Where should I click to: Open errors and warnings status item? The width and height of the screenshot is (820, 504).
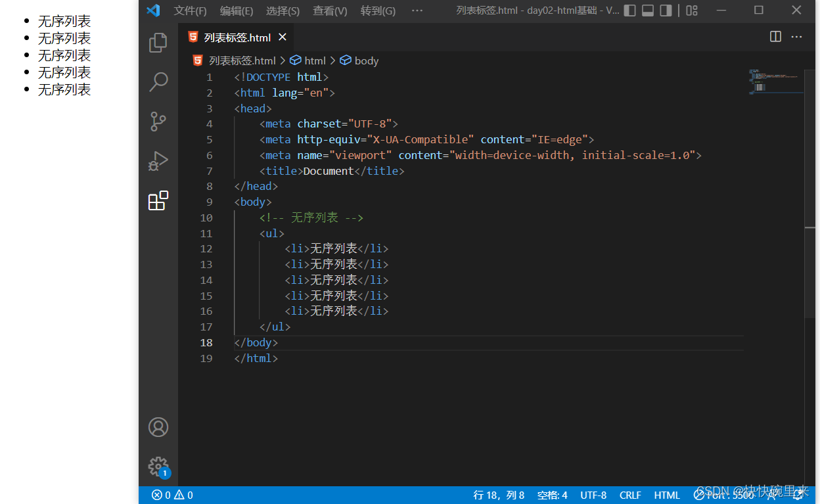172,495
